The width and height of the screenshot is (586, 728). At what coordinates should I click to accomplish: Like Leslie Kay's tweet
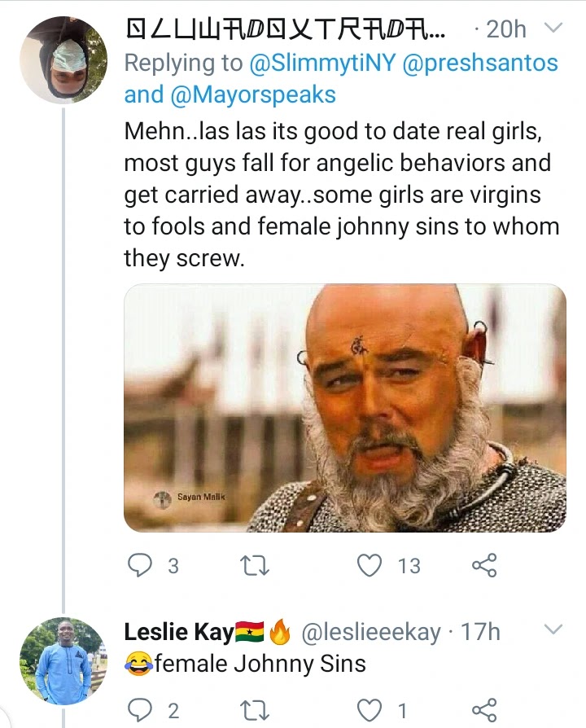[370, 711]
